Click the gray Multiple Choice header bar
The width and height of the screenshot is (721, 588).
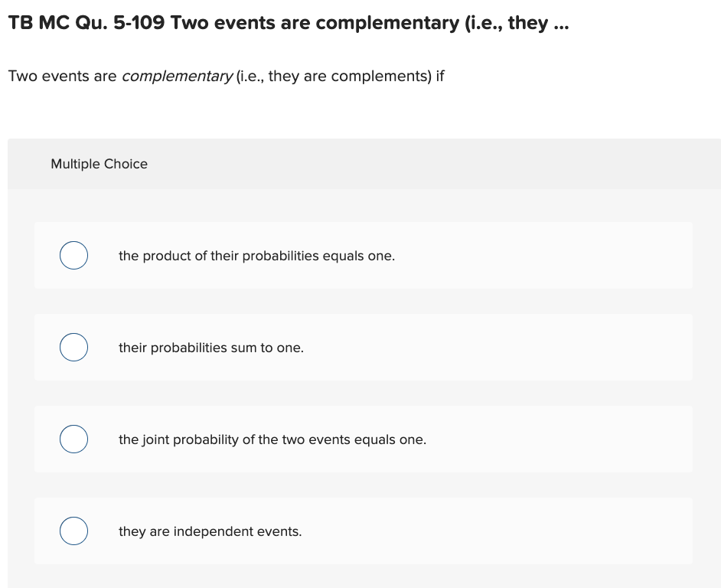364,163
